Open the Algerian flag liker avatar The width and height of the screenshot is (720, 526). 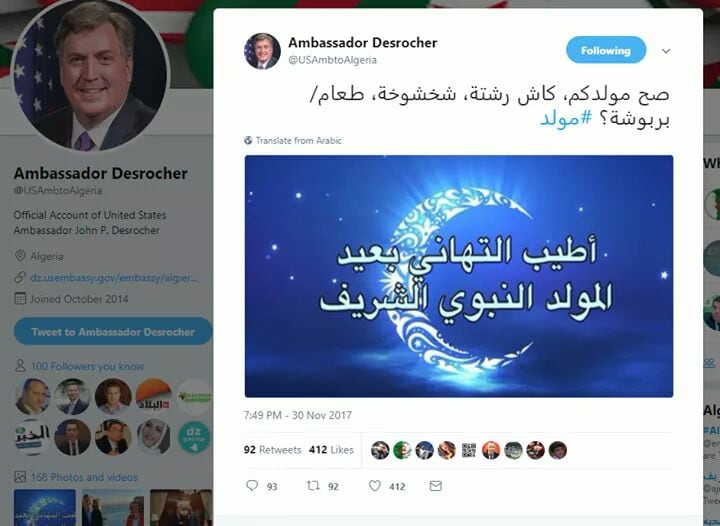pyautogui.click(x=402, y=450)
